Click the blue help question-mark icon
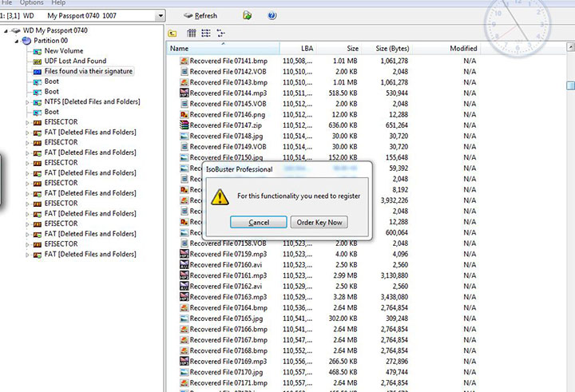This screenshot has height=392, width=575. pos(272,16)
